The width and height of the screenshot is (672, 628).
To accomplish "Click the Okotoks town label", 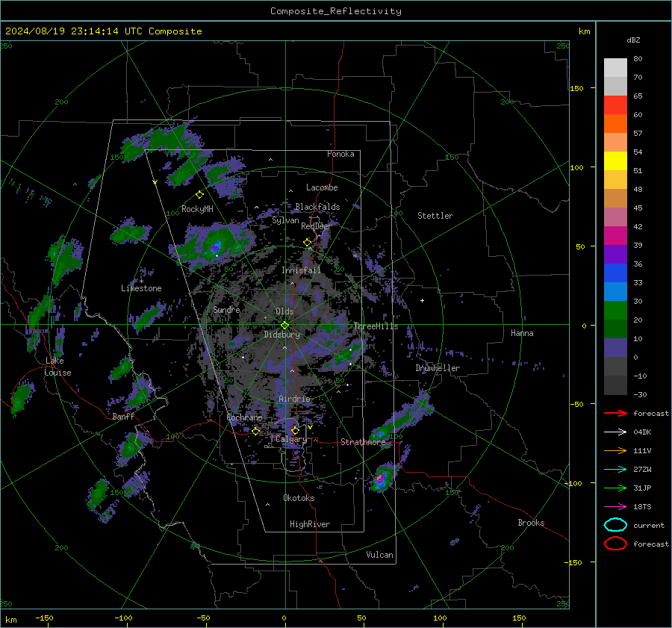I will tap(299, 498).
